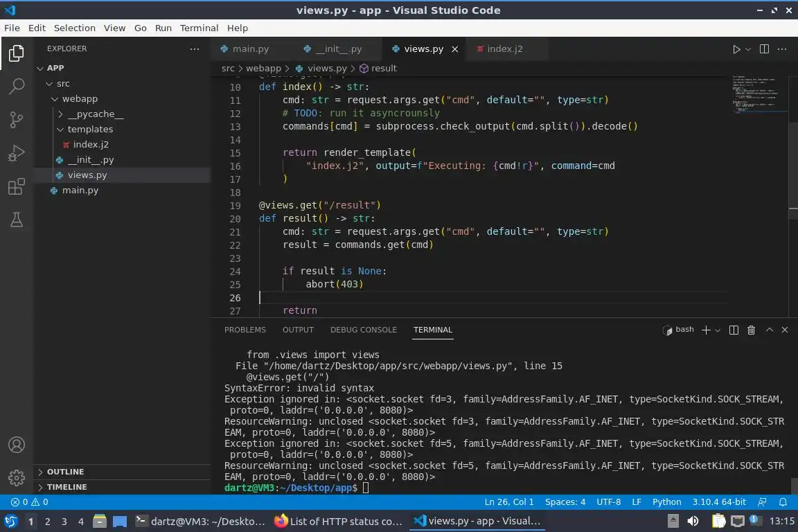Screen dimensions: 798x532
Task: Open the run button dropdown arrow
Action: [747, 49]
